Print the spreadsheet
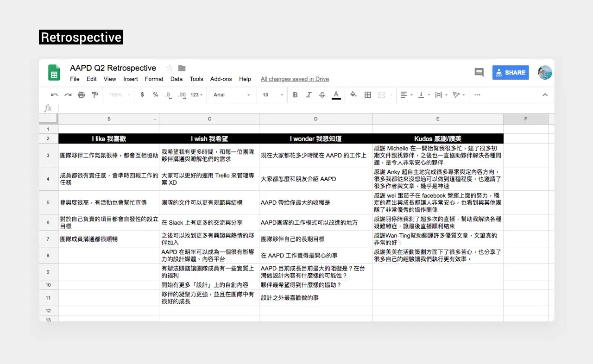The height and width of the screenshot is (364, 593). point(82,95)
